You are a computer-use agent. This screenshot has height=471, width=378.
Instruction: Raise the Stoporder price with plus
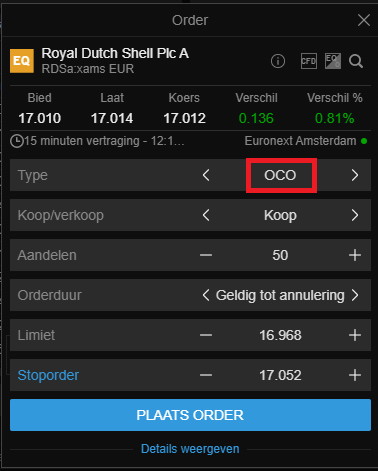(x=355, y=375)
